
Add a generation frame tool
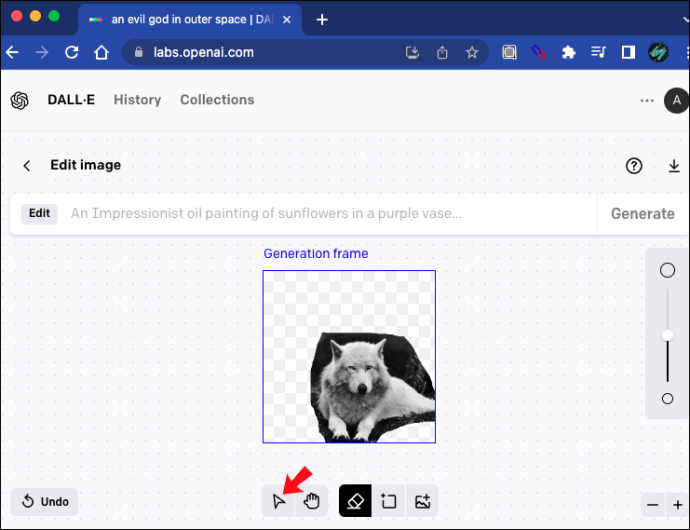pos(389,501)
